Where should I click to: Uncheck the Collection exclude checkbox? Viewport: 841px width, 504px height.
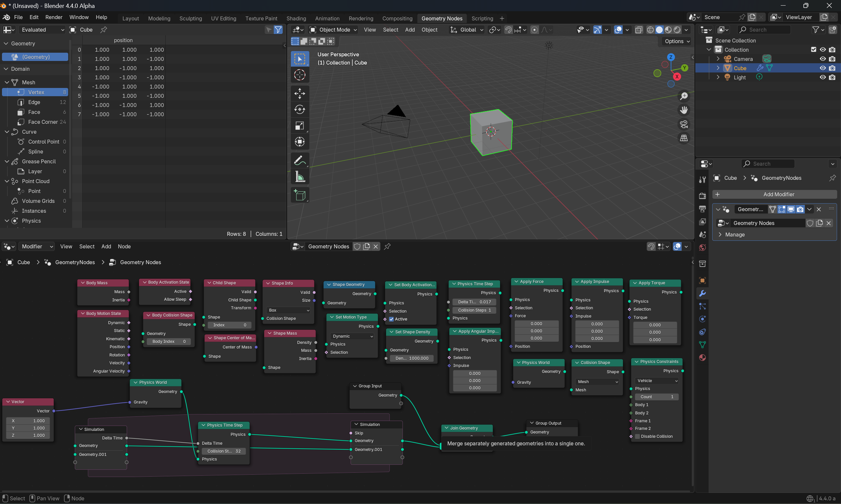point(814,50)
